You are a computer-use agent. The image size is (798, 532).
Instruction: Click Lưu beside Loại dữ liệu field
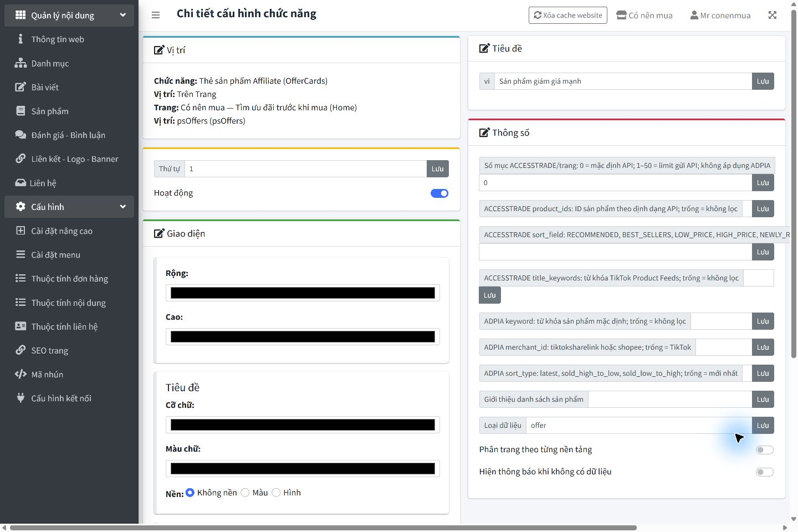[763, 426]
